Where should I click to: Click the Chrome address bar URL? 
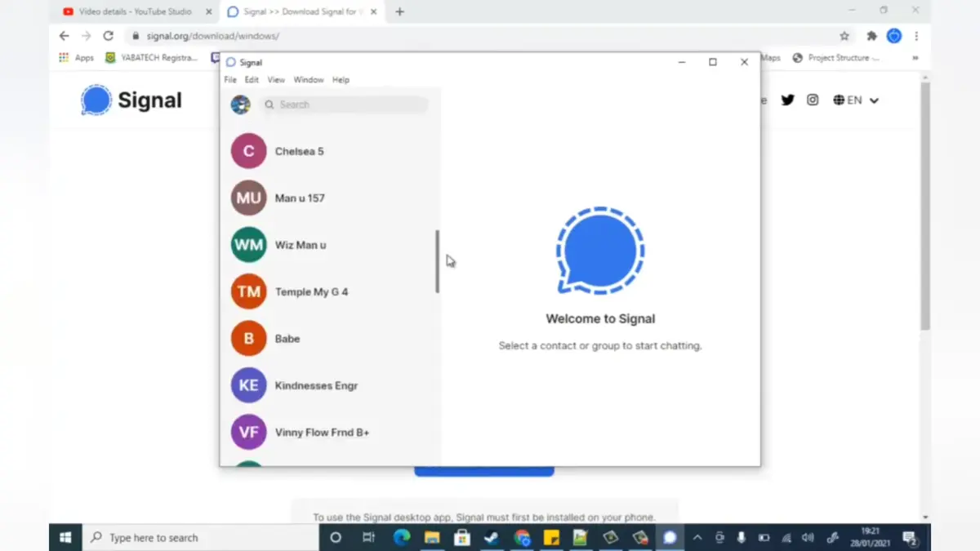[212, 36]
